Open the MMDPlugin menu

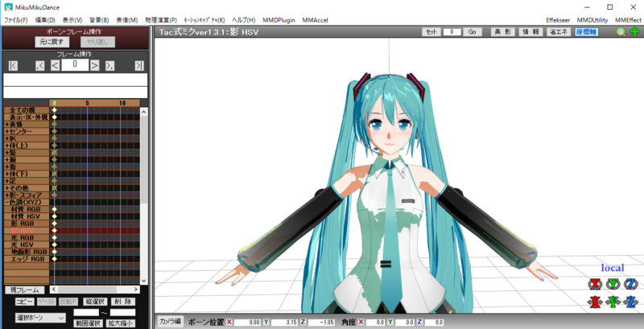pyautogui.click(x=279, y=20)
